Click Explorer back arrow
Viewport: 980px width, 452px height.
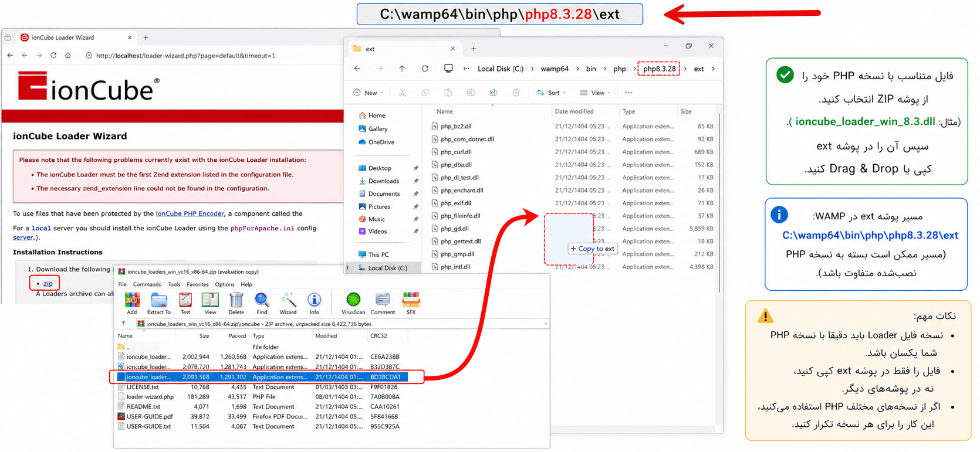(357, 69)
